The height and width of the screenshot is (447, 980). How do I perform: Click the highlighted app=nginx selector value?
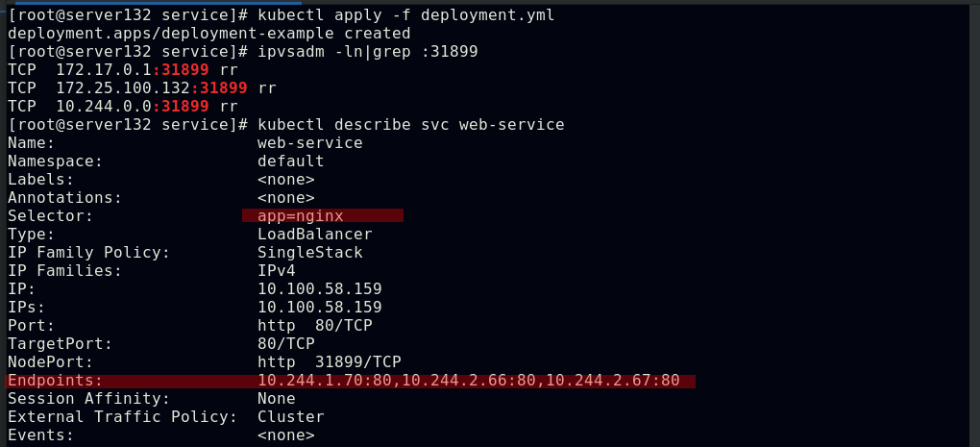coord(300,216)
